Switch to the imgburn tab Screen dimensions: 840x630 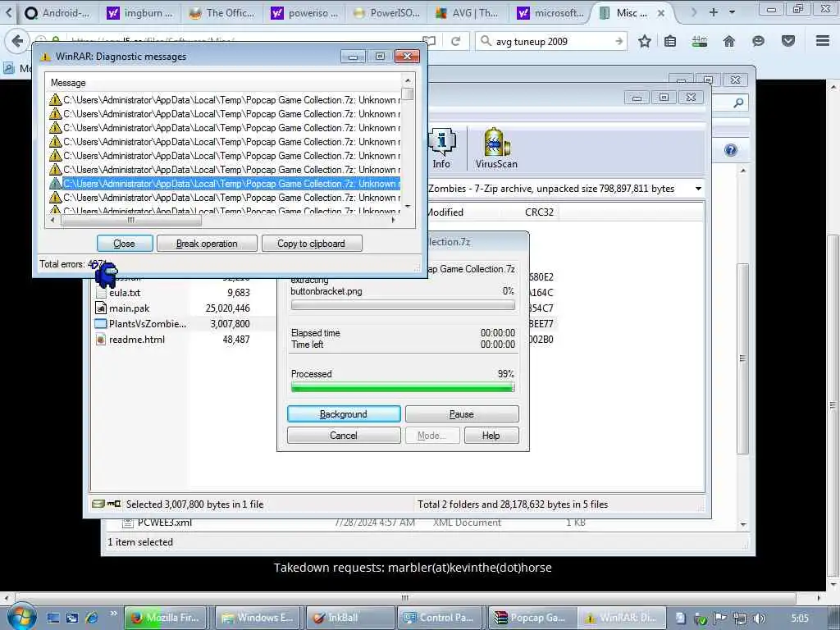[141, 13]
